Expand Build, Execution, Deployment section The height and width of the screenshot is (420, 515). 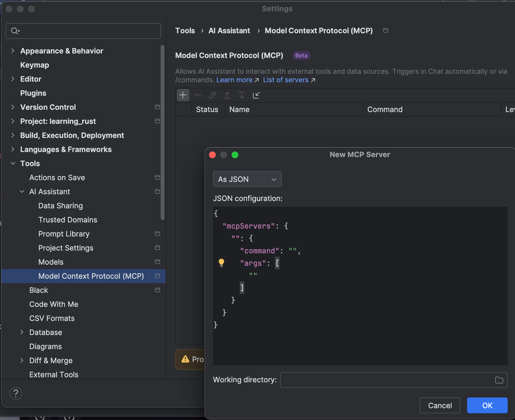13,135
